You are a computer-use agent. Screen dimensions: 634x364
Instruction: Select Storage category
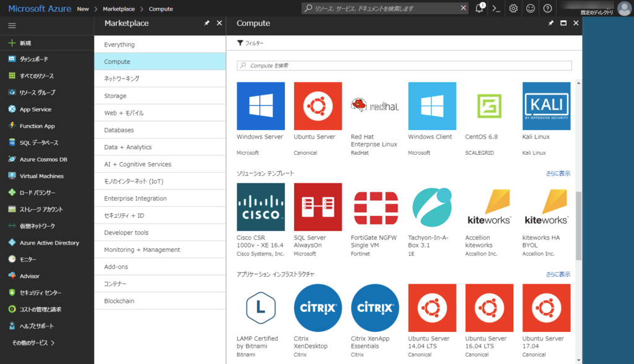pyautogui.click(x=160, y=96)
